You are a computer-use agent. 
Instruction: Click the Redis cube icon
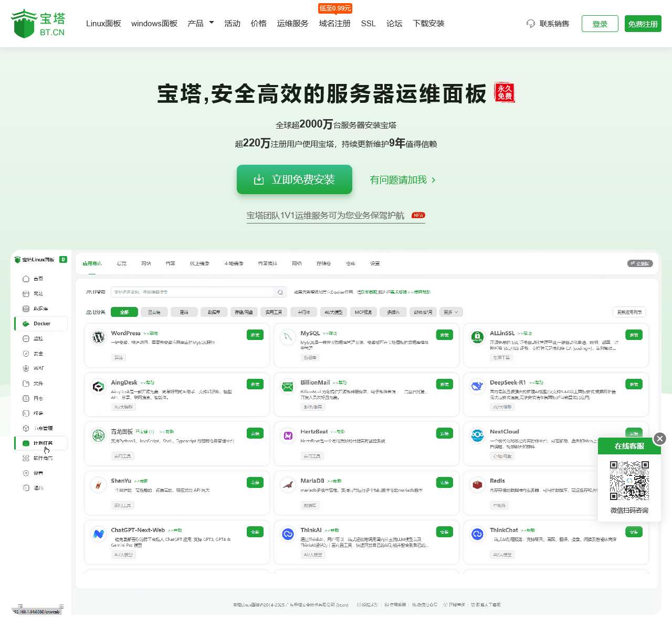coord(477,485)
